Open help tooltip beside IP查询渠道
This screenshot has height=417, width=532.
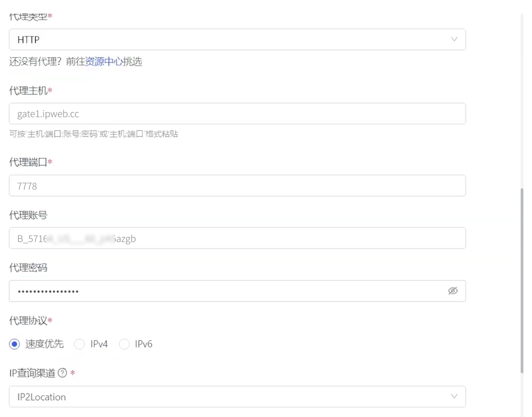(63, 373)
